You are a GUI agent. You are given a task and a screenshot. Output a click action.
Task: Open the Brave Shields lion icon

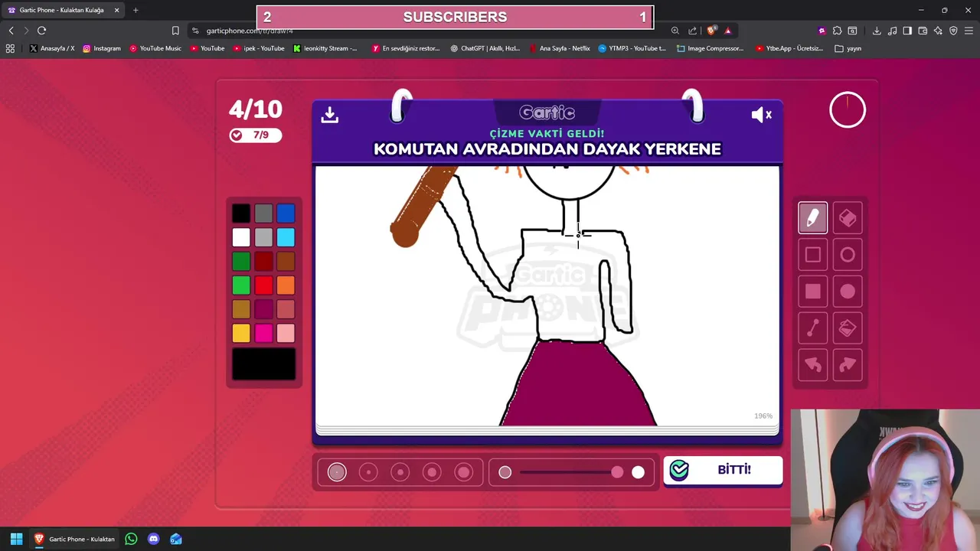coord(712,31)
